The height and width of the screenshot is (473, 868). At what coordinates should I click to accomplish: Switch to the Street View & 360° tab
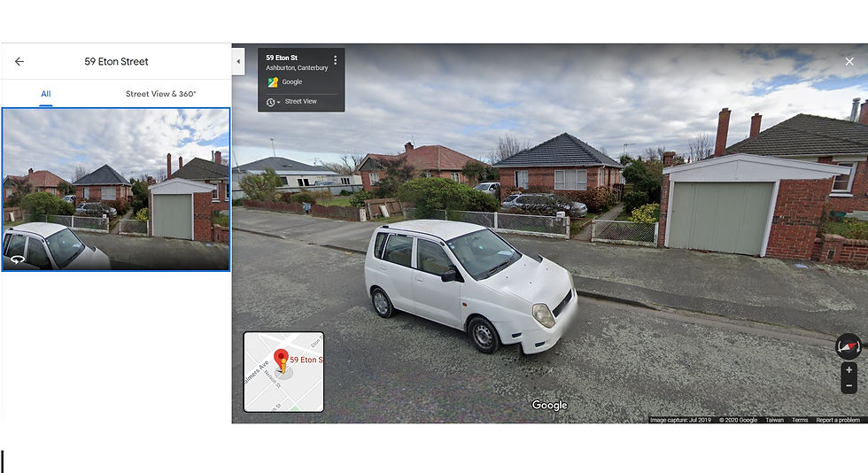click(x=160, y=94)
